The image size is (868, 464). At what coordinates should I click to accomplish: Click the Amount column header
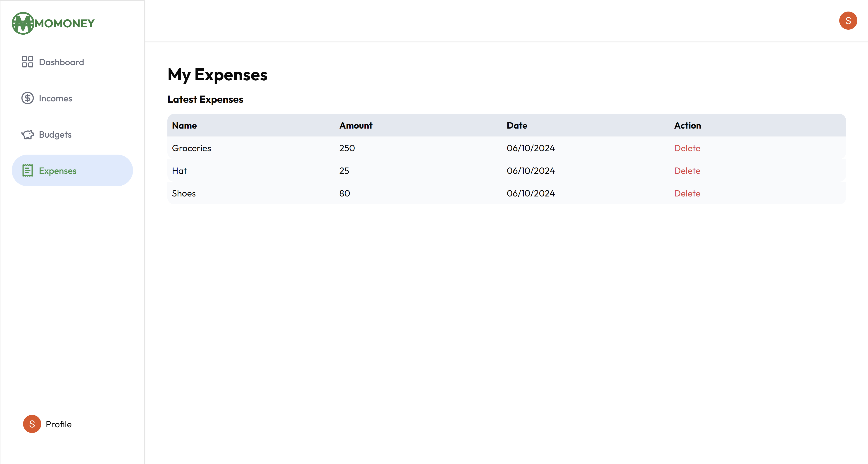pyautogui.click(x=355, y=125)
